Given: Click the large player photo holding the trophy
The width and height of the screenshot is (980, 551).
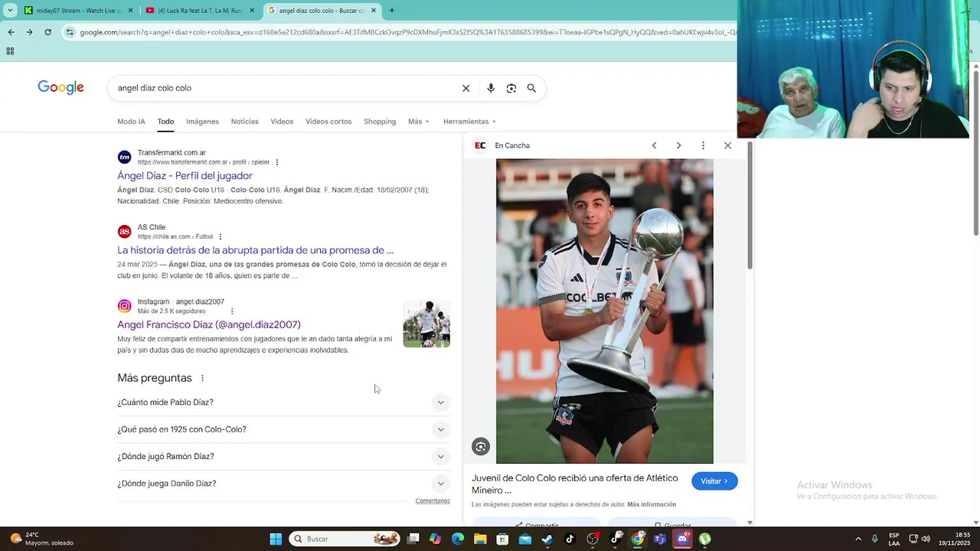Looking at the screenshot, I should [605, 311].
